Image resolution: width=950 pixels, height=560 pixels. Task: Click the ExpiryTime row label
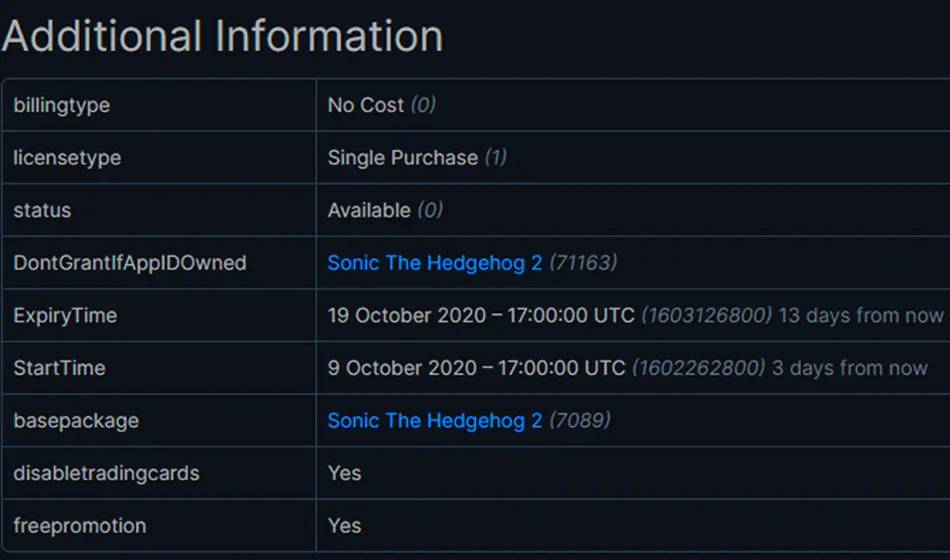pos(64,315)
